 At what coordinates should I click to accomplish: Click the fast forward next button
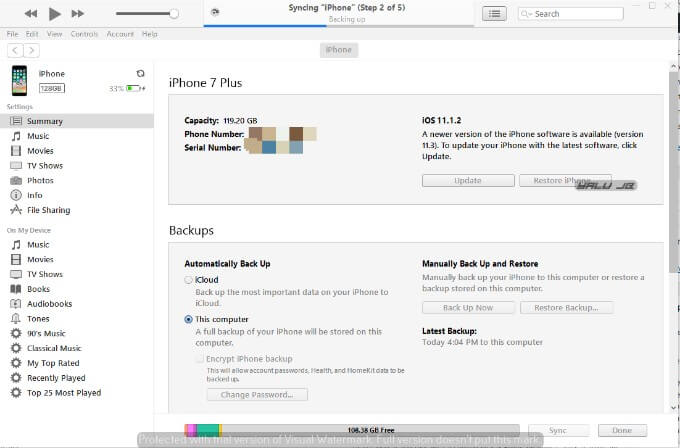click(78, 14)
